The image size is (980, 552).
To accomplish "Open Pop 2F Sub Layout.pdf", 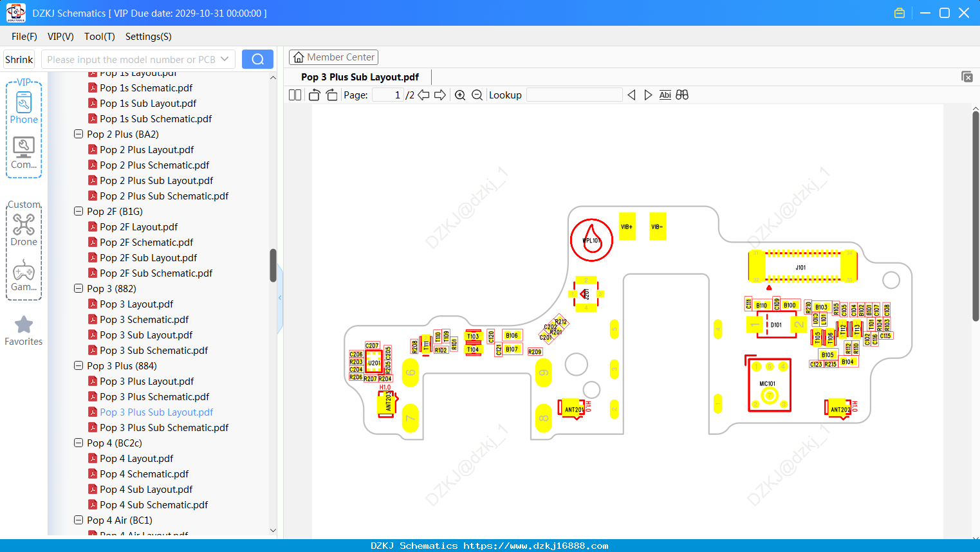I will point(148,257).
